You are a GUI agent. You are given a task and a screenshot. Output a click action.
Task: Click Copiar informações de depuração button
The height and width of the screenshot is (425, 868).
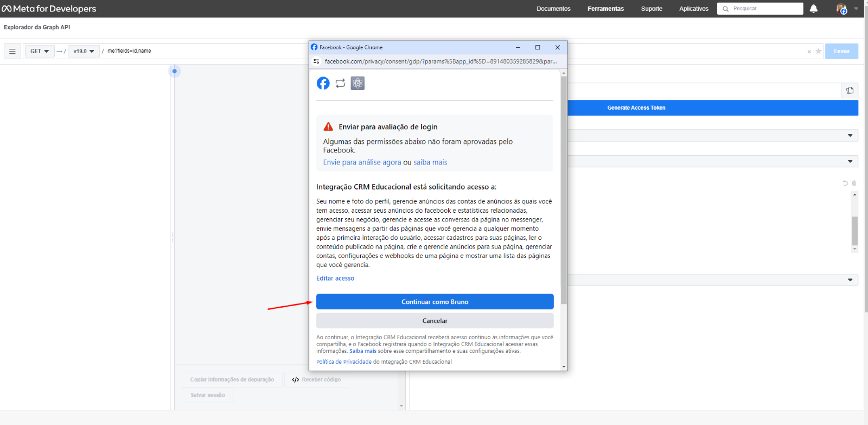(x=232, y=379)
